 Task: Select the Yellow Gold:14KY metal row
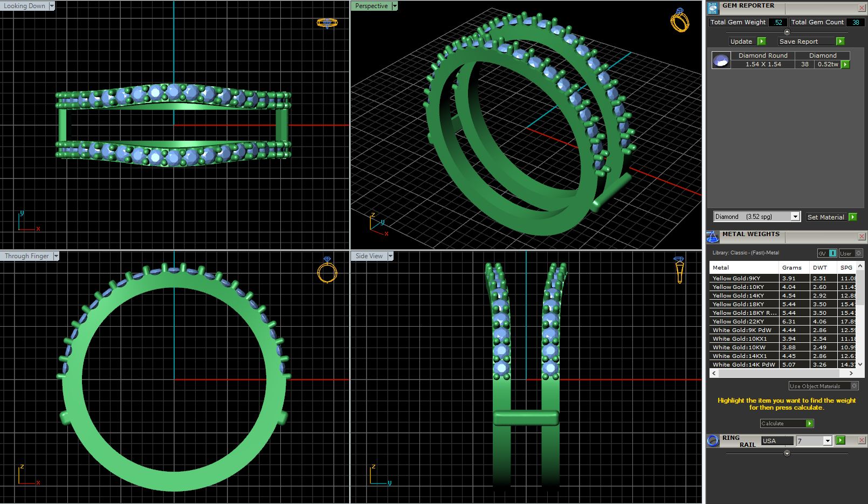[x=743, y=295]
